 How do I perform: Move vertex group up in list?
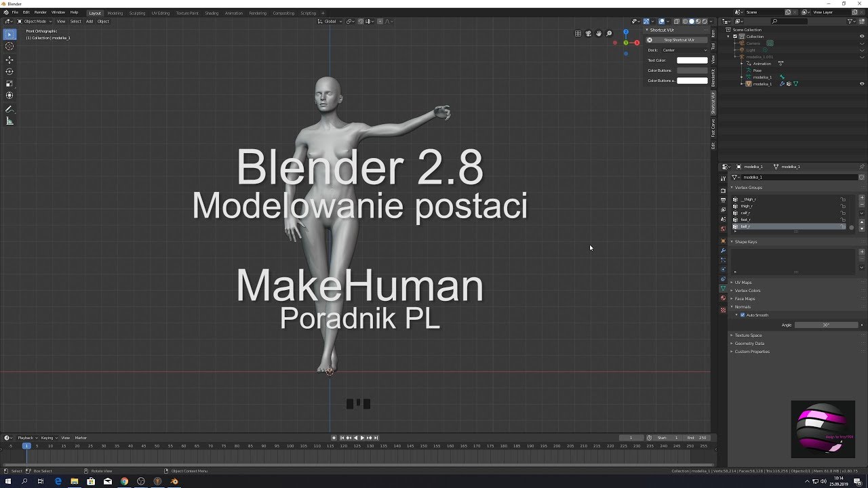tap(862, 222)
